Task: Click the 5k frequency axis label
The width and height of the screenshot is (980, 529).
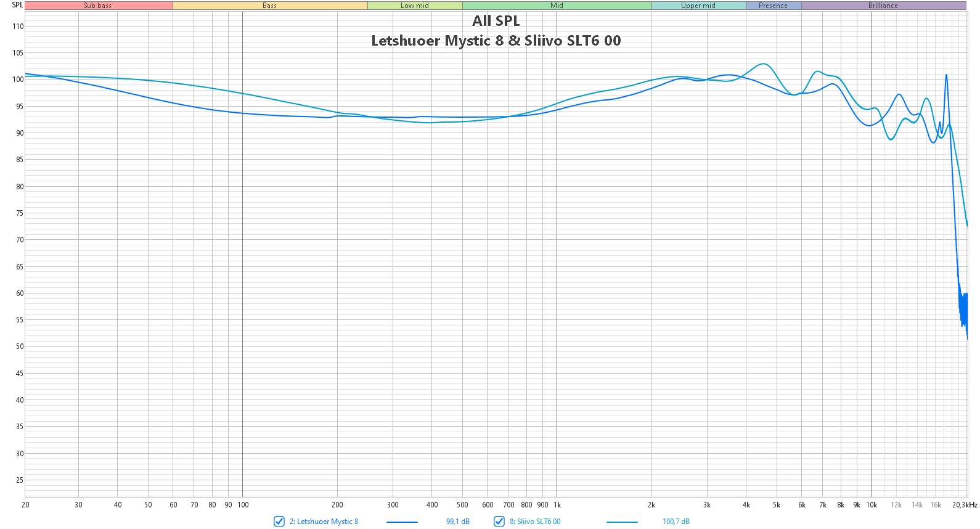Action: tap(777, 505)
